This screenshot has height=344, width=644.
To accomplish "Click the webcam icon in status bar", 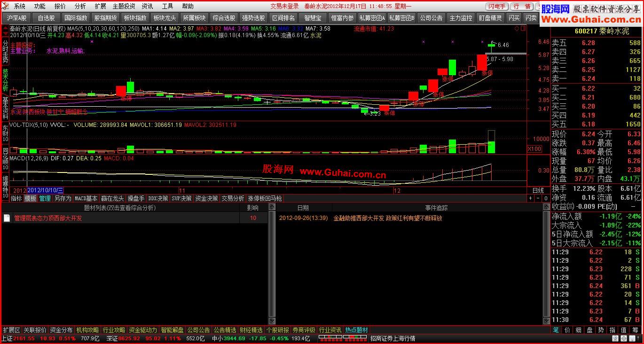I will point(615,338).
